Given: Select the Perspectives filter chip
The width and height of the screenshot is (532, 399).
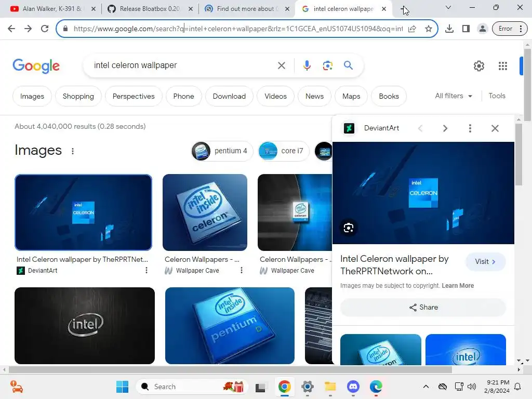Looking at the screenshot, I should (134, 96).
